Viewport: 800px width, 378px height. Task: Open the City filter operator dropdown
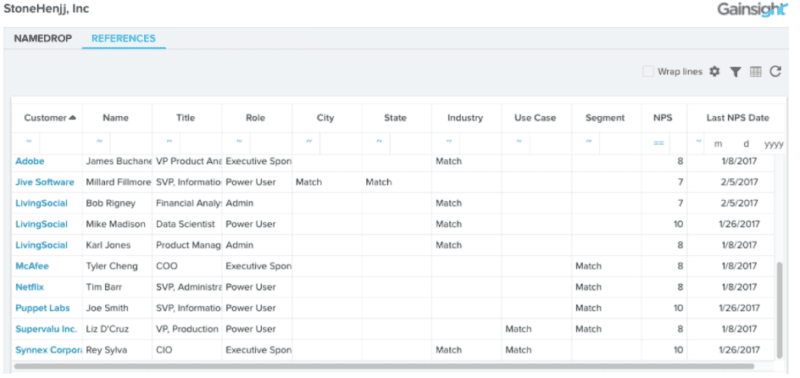(x=309, y=142)
